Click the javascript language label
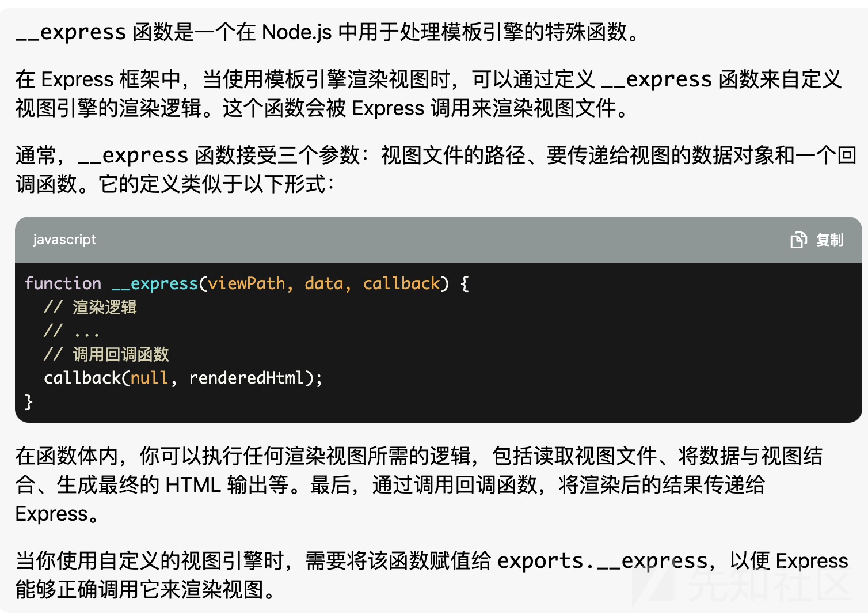 click(64, 240)
